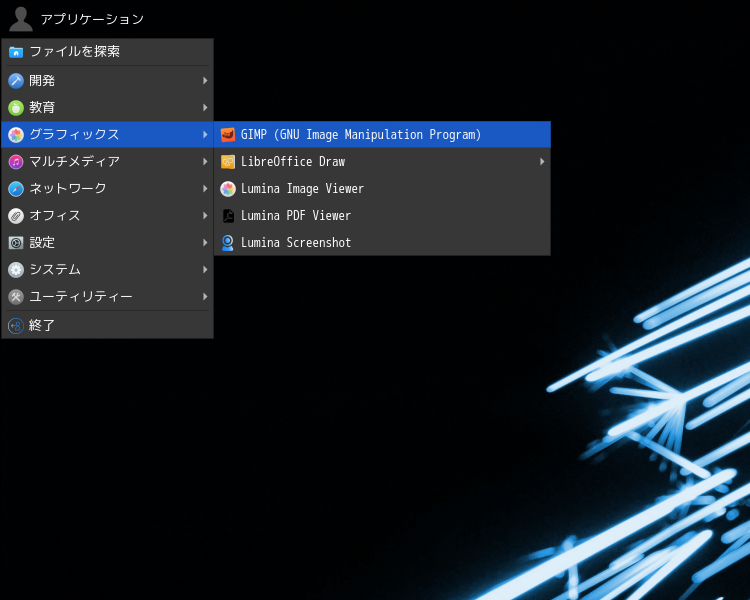The height and width of the screenshot is (600, 750).
Task: Open the マルチメディア category
Action: tap(108, 162)
